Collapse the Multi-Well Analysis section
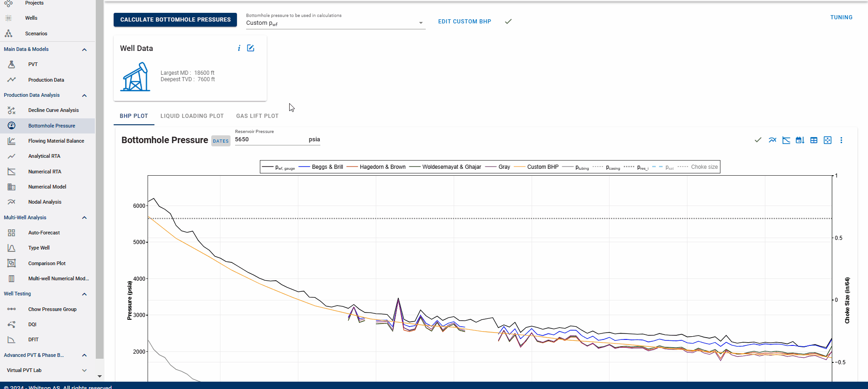The height and width of the screenshot is (389, 868). point(84,217)
